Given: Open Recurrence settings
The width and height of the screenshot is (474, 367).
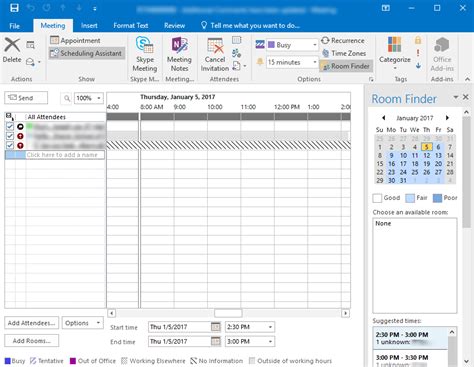Looking at the screenshot, I should [343, 40].
